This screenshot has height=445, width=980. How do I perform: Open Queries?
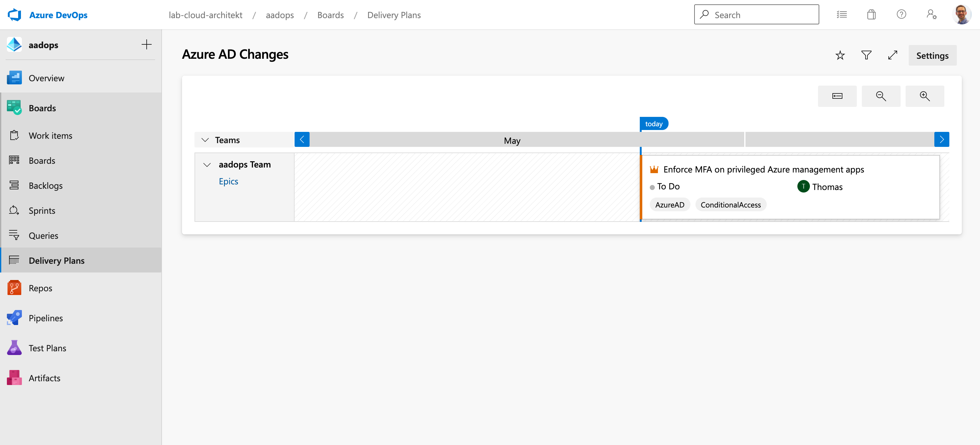pyautogui.click(x=81, y=235)
